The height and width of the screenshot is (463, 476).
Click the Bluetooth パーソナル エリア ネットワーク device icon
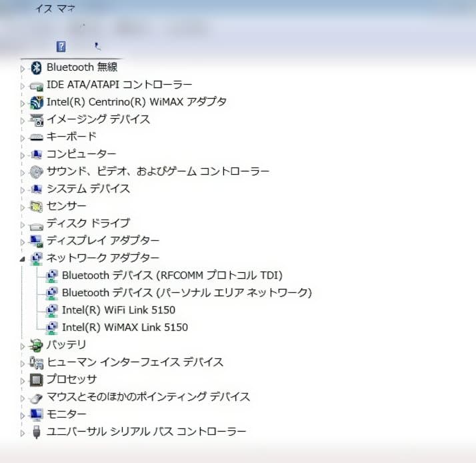(x=51, y=294)
